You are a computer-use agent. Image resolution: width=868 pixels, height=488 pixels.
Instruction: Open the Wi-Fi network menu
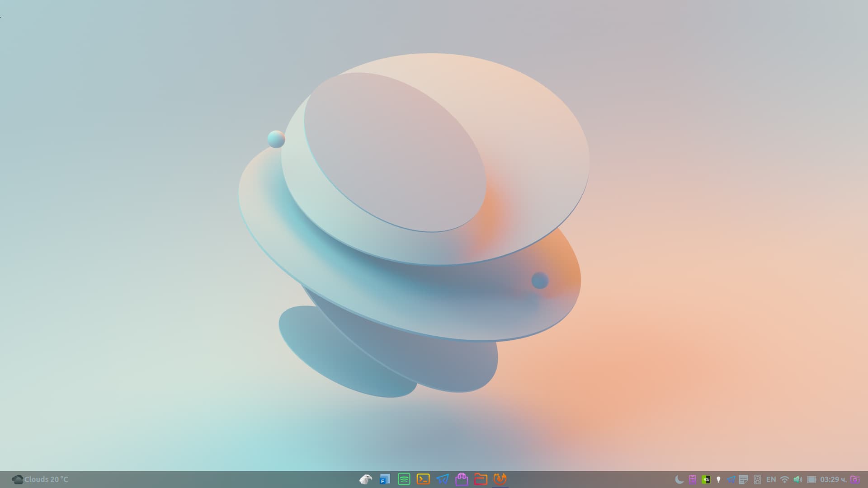tap(785, 479)
